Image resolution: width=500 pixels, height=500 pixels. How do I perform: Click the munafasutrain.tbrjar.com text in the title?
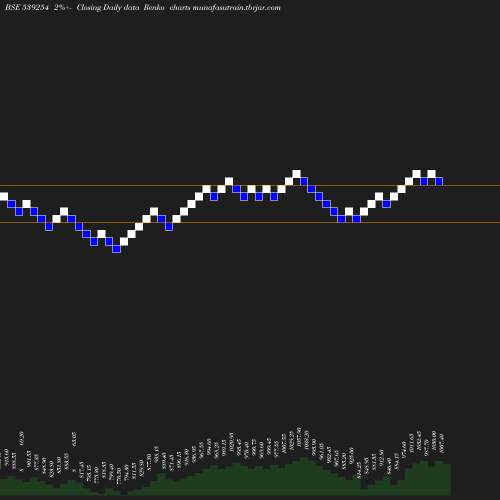click(x=237, y=8)
